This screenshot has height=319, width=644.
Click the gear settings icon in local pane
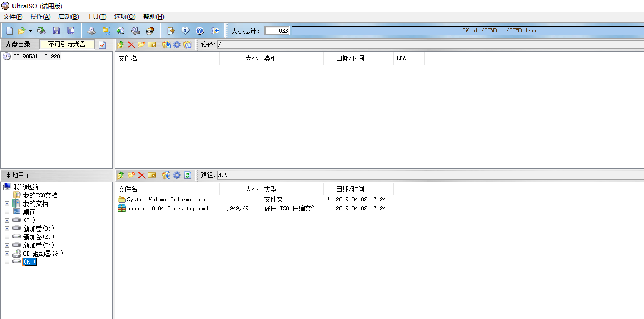coord(177,175)
